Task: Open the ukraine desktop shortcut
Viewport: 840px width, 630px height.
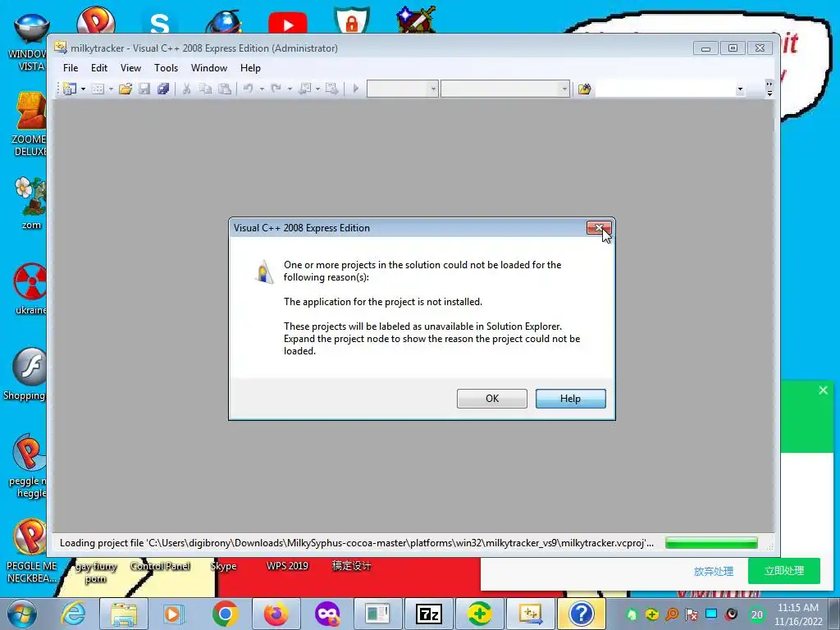Action: (x=30, y=290)
